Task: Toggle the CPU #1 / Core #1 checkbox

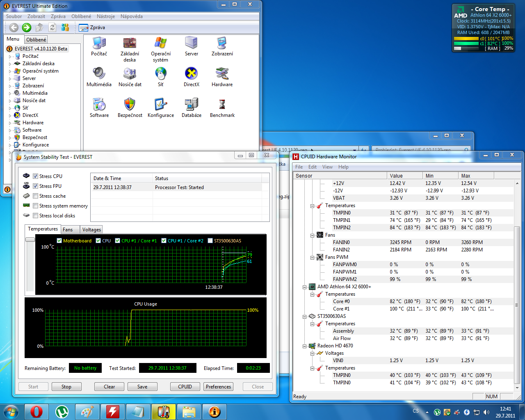Action: click(x=117, y=241)
